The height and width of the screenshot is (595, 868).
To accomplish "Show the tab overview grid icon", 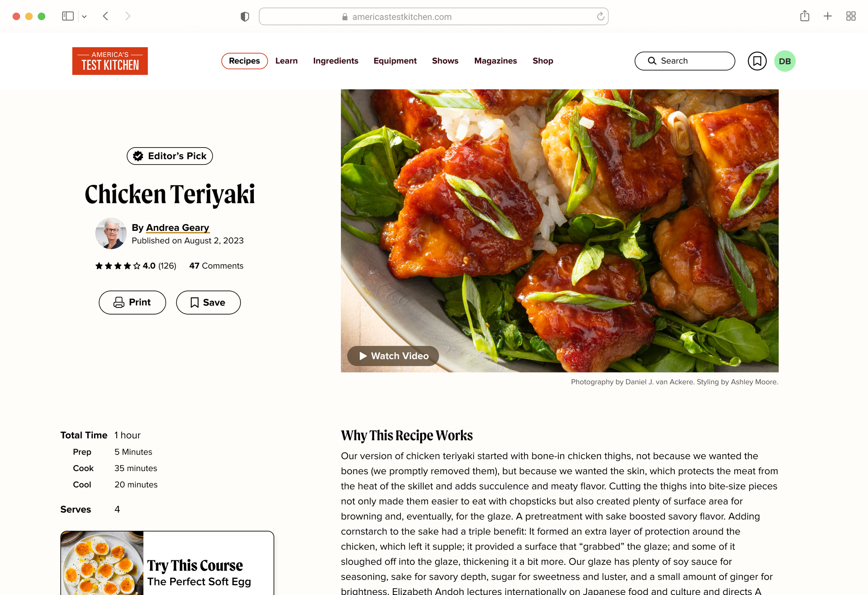I will pyautogui.click(x=850, y=16).
